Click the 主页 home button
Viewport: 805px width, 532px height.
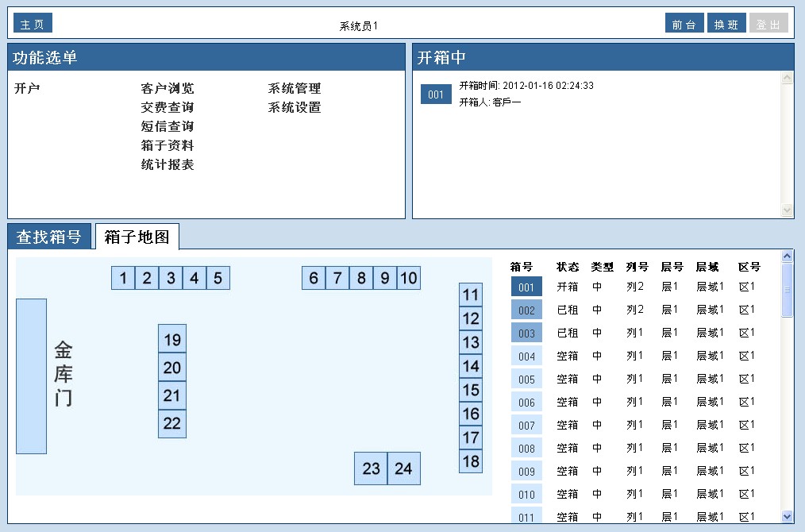click(x=33, y=25)
